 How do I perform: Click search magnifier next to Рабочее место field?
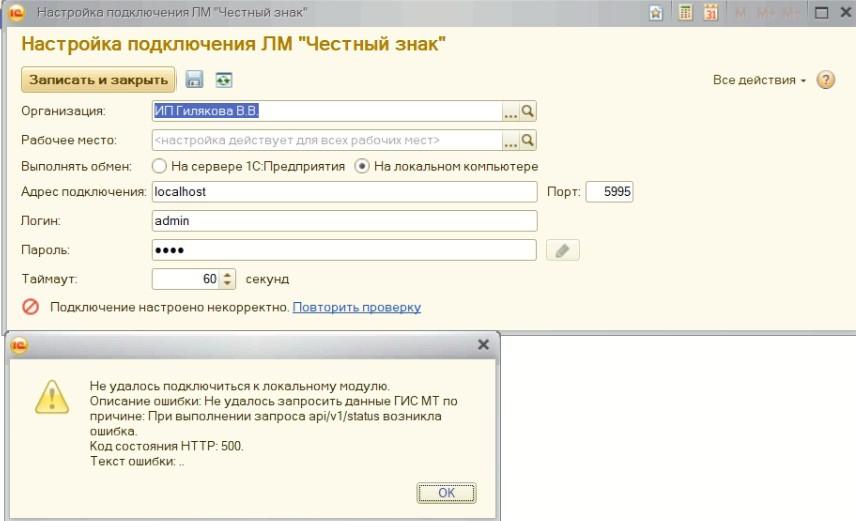(528, 140)
